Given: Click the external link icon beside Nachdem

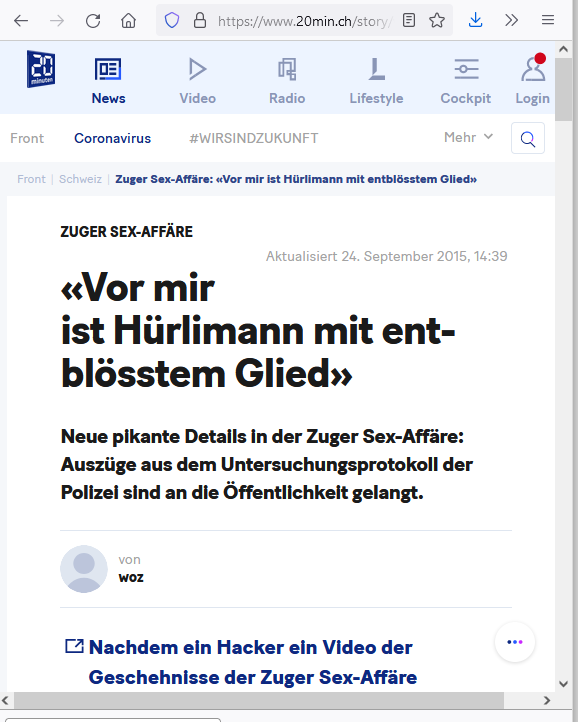Looking at the screenshot, I should (x=74, y=646).
